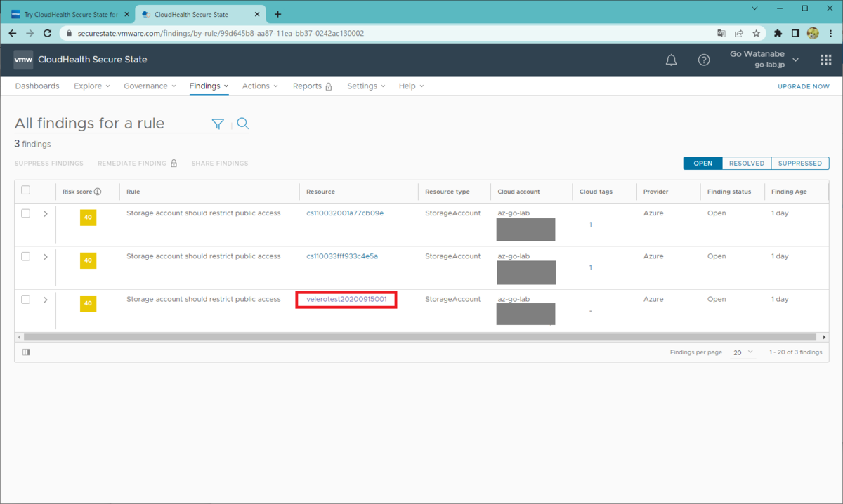This screenshot has height=504, width=843.
Task: Bookmark this page with the star icon
Action: coord(757,33)
